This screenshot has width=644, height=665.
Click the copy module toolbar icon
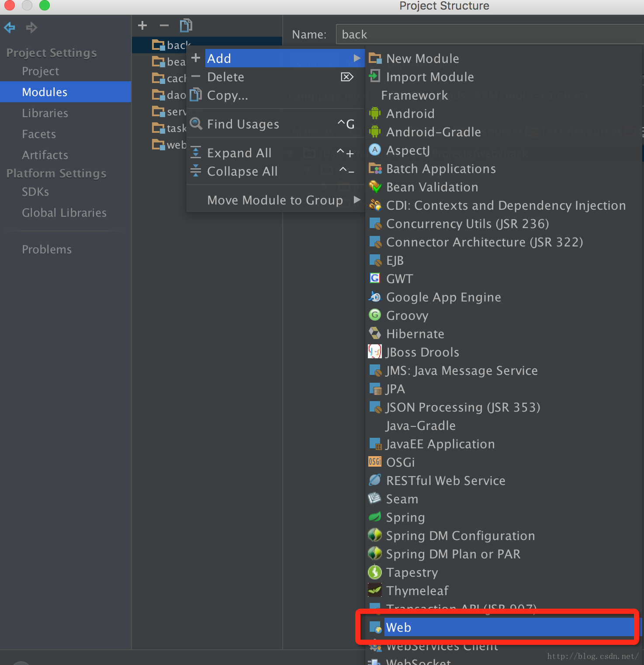coord(186,25)
